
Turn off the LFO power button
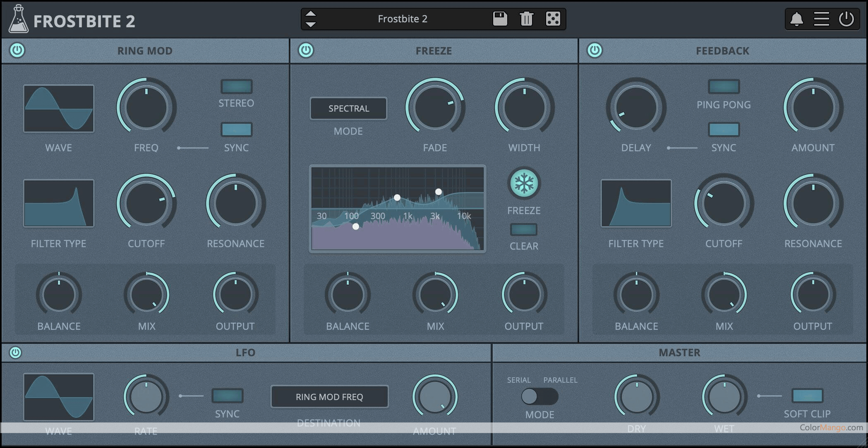click(x=15, y=353)
